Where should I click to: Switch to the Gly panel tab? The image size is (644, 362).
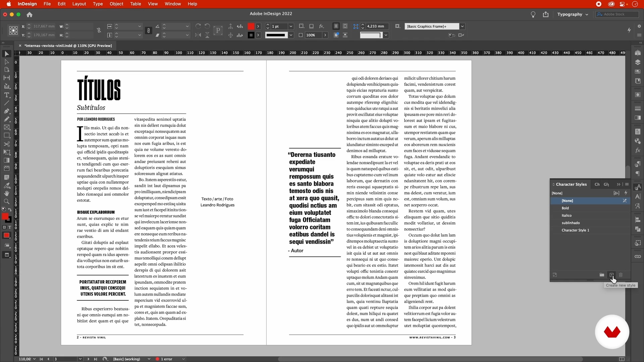click(x=606, y=184)
